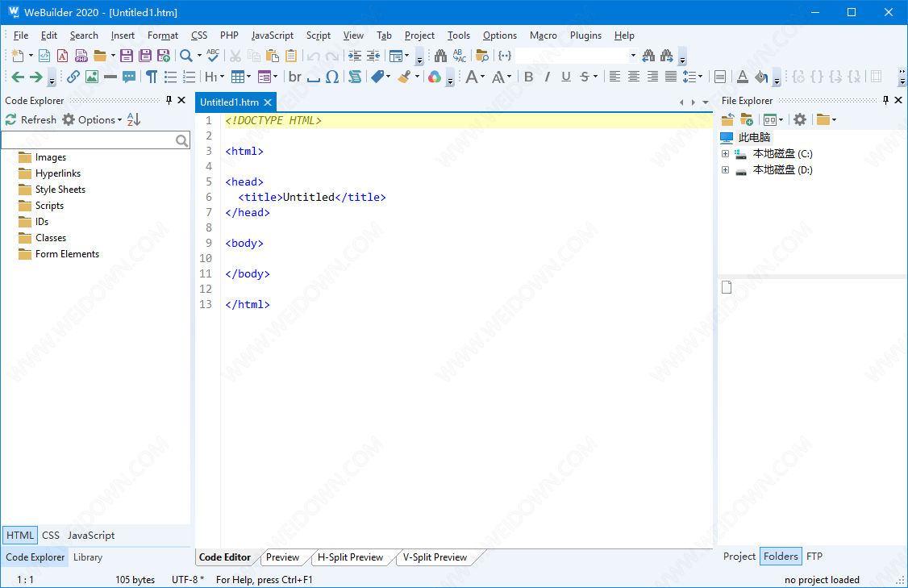This screenshot has height=588, width=908.
Task: Click the Open folder icon
Action: point(100,56)
